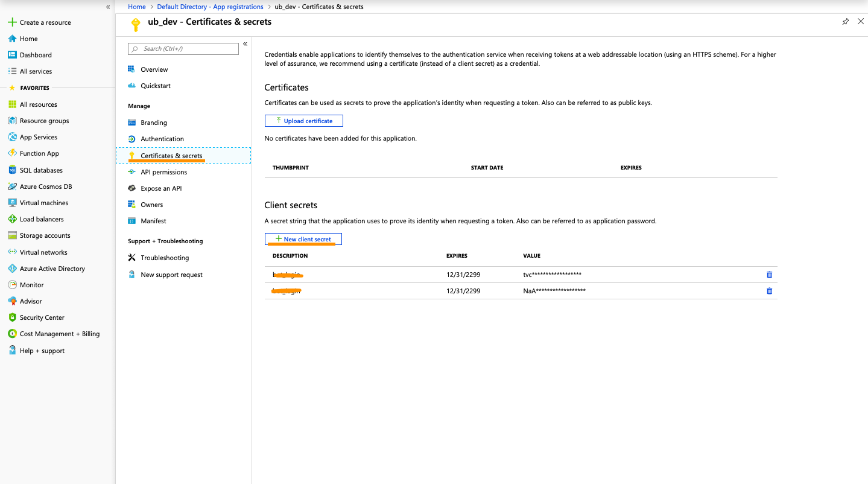Delete the first client secret with trash icon
The width and height of the screenshot is (868, 484).
[x=769, y=275]
